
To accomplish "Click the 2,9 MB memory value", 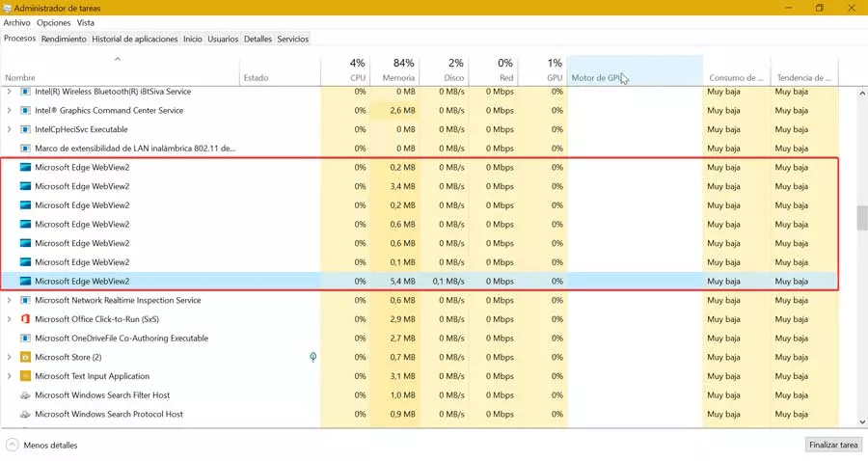I will 402,319.
